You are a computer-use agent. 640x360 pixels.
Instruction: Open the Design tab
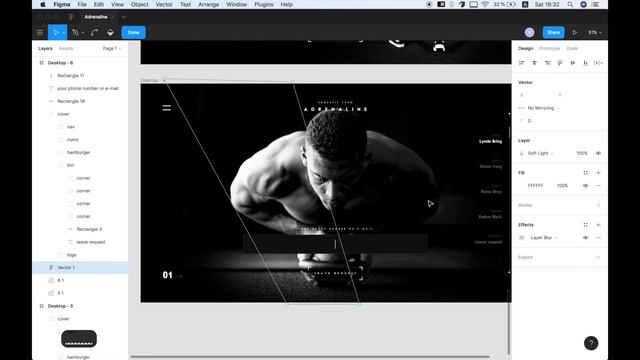click(x=525, y=48)
